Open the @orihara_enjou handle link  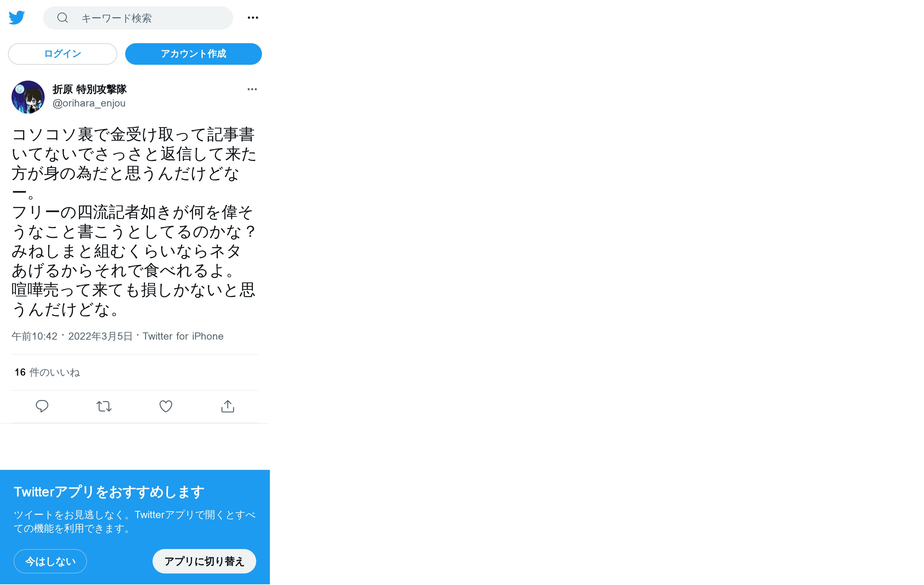tap(89, 104)
